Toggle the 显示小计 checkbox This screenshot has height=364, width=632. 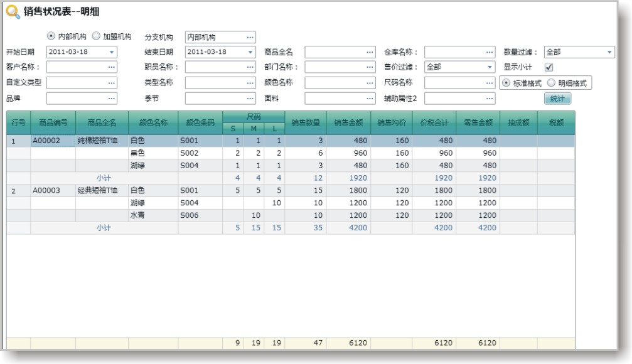(549, 67)
